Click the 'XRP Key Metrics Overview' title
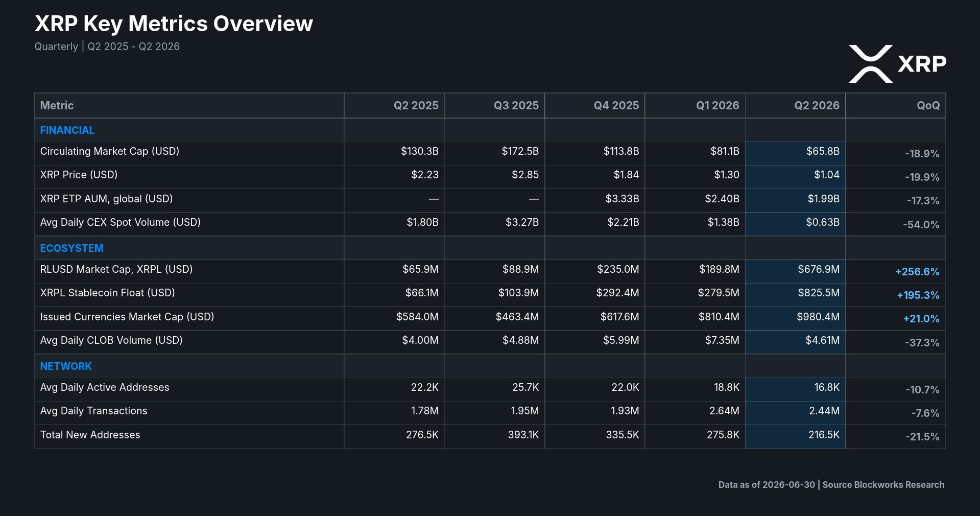The width and height of the screenshot is (980, 516). coord(174,24)
